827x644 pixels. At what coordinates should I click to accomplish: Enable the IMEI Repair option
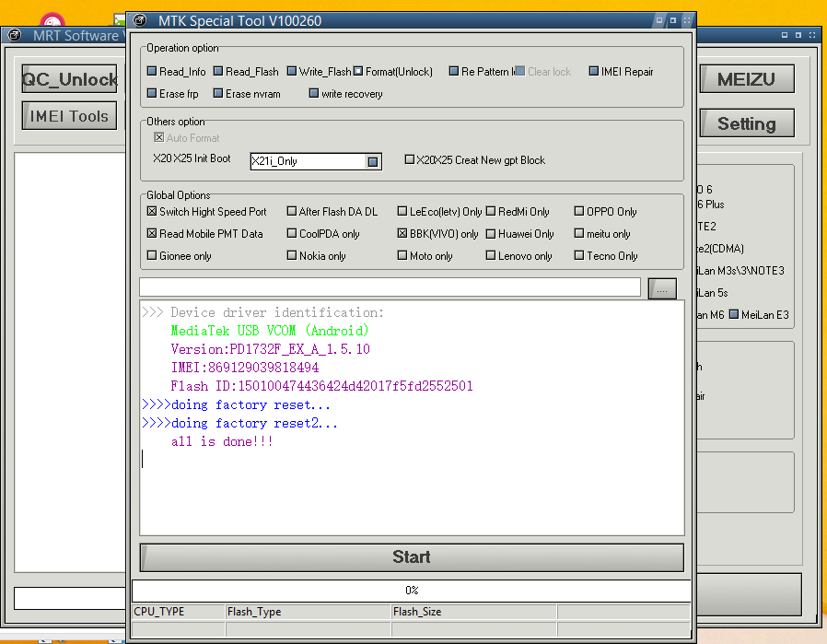[x=594, y=72]
